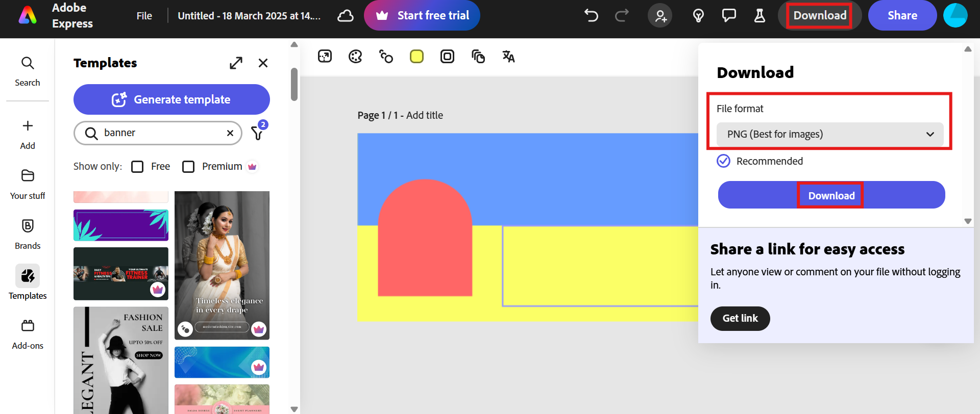Clear the banner search text
980x414 pixels.
(230, 133)
